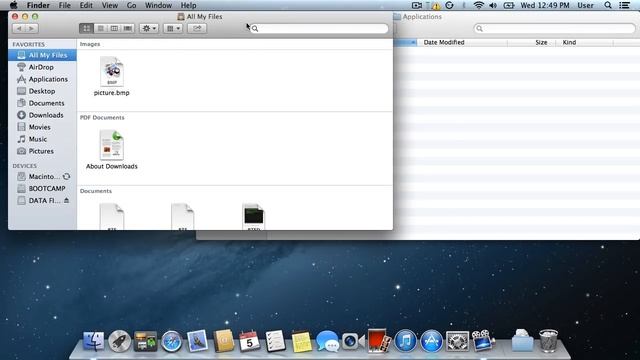Click search field in Applications window
640x360 pixels.
click(555, 28)
